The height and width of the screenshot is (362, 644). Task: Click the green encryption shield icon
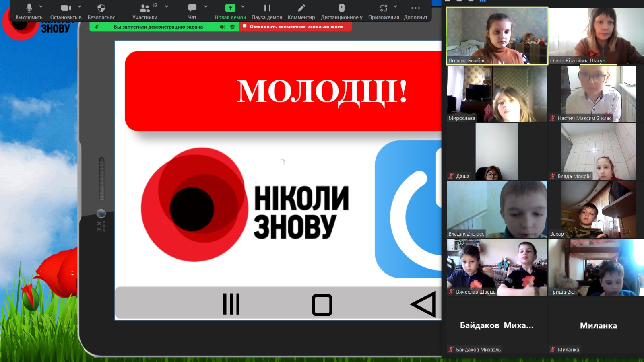click(232, 27)
